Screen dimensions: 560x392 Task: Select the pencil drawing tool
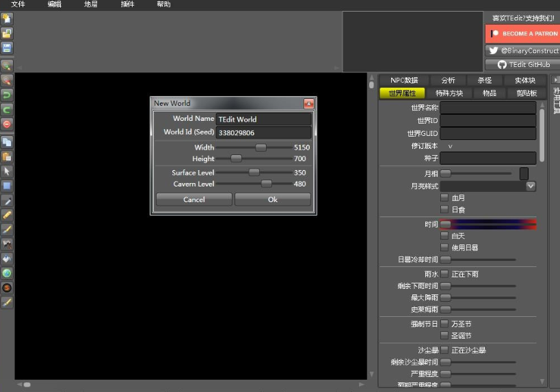(7, 214)
